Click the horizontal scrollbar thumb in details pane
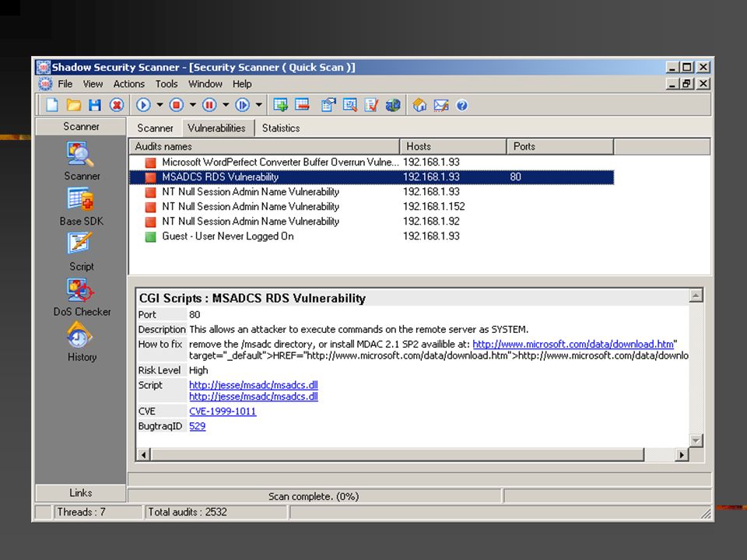The image size is (747, 560). [398, 455]
